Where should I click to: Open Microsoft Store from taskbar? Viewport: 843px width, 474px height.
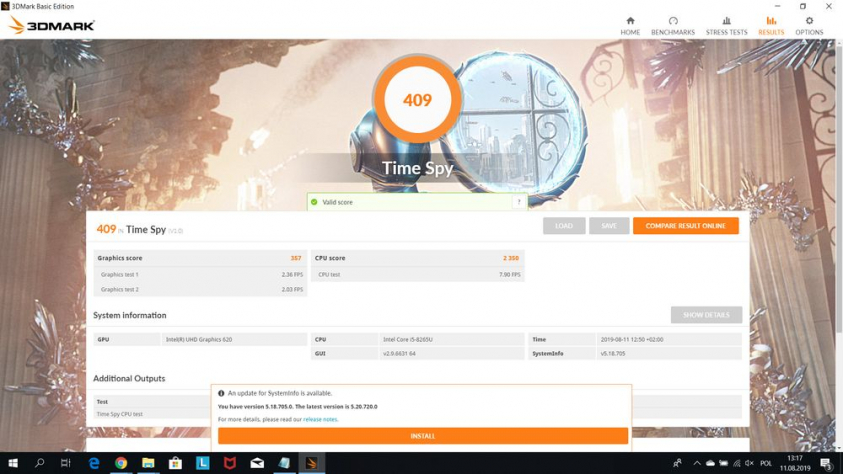(175, 463)
